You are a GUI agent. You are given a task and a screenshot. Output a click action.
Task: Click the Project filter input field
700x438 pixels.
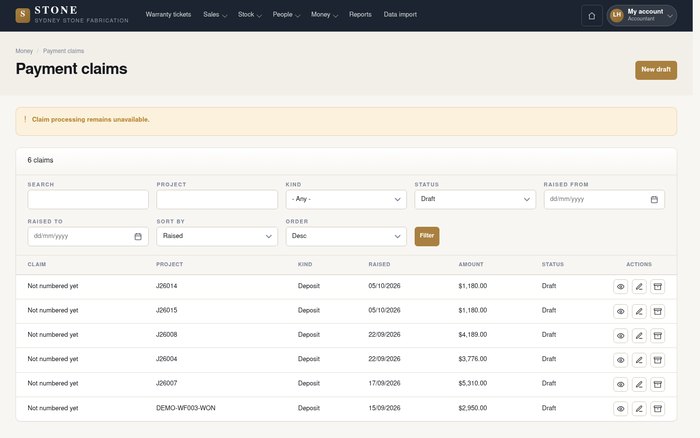click(x=217, y=200)
